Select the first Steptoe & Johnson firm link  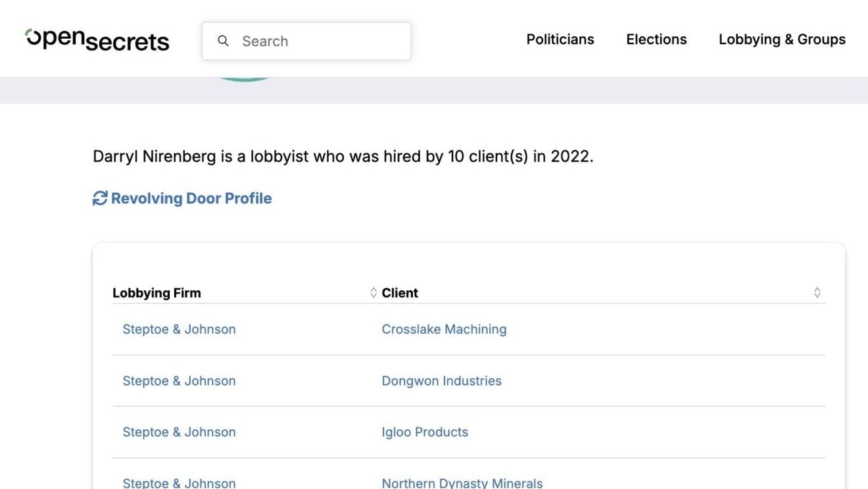(x=179, y=329)
